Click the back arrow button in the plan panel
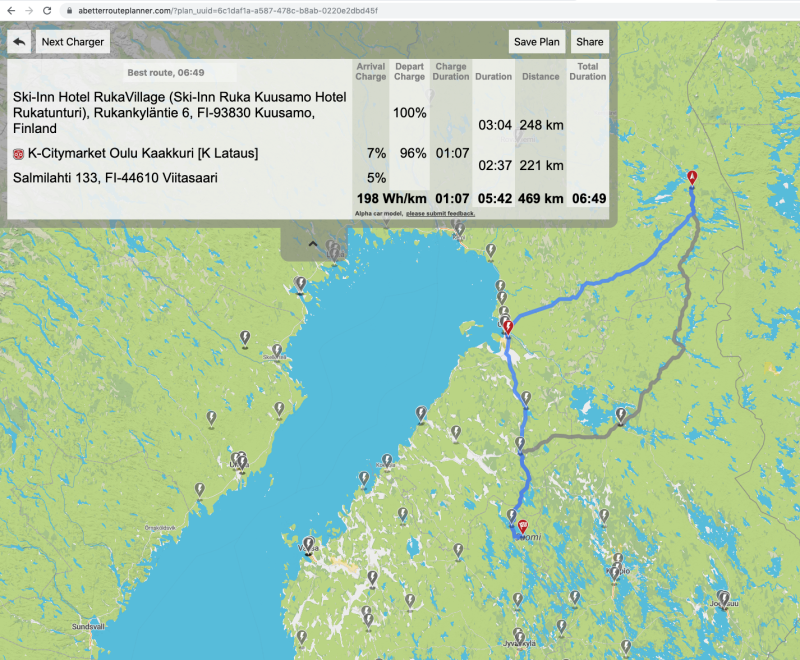The width and height of the screenshot is (800, 660). (x=19, y=42)
